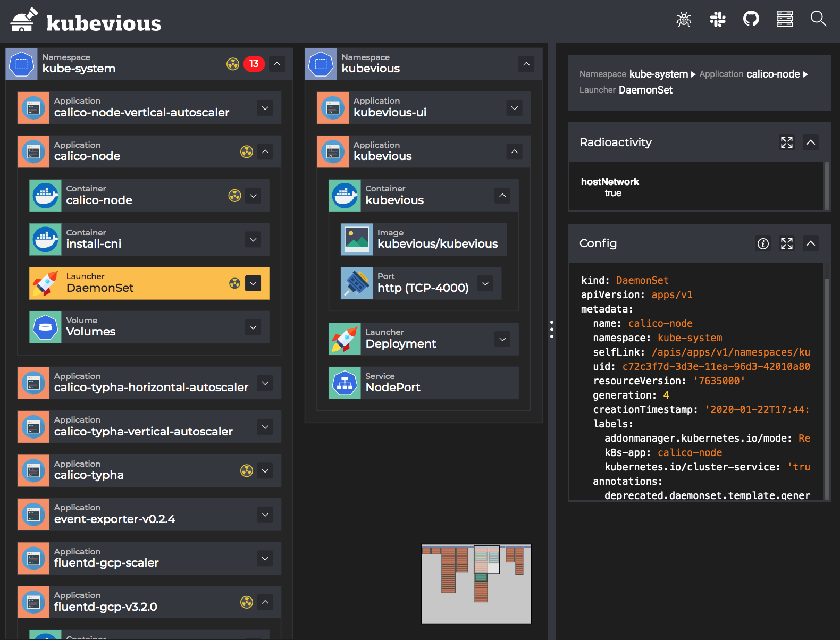Click the Docker icon for install-cni container
This screenshot has width=840, height=640.
(46, 240)
